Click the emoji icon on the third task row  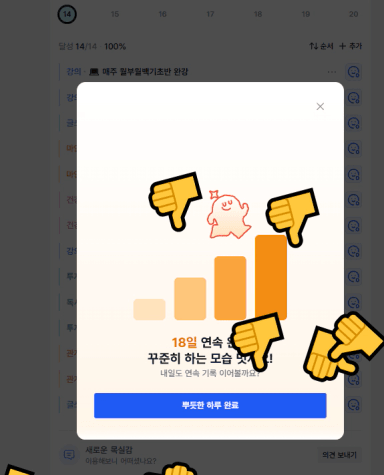click(x=353, y=123)
